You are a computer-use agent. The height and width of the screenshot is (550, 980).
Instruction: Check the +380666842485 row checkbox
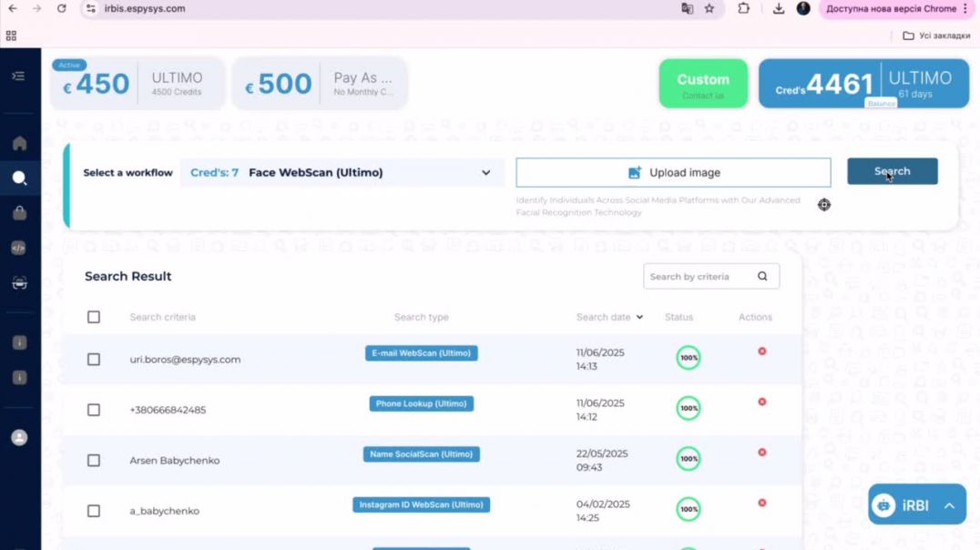click(94, 410)
